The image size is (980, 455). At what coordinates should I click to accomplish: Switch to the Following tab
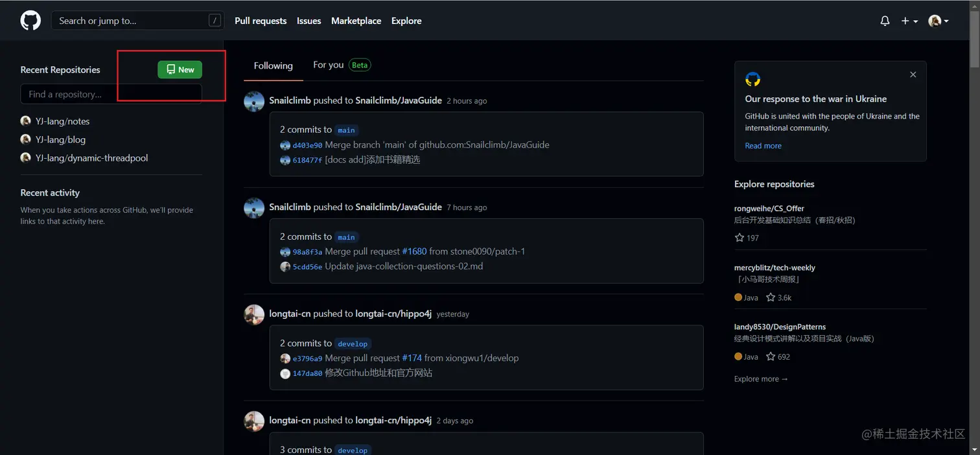tap(273, 65)
